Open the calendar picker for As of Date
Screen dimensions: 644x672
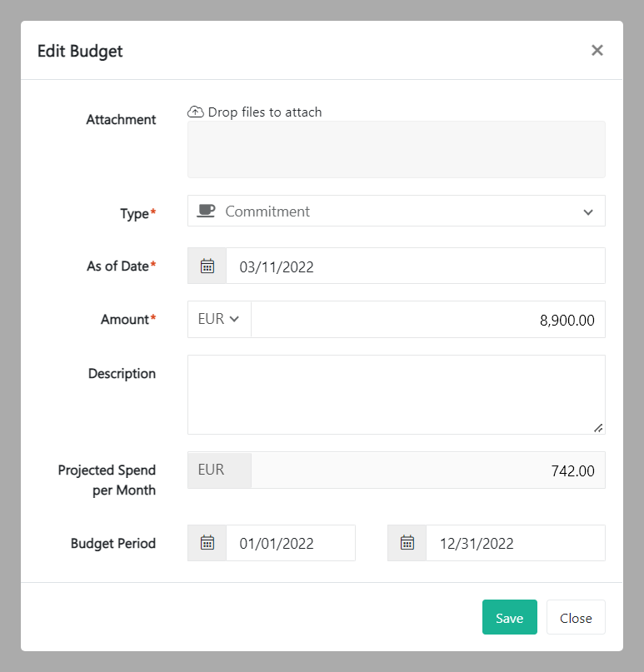pyautogui.click(x=206, y=265)
